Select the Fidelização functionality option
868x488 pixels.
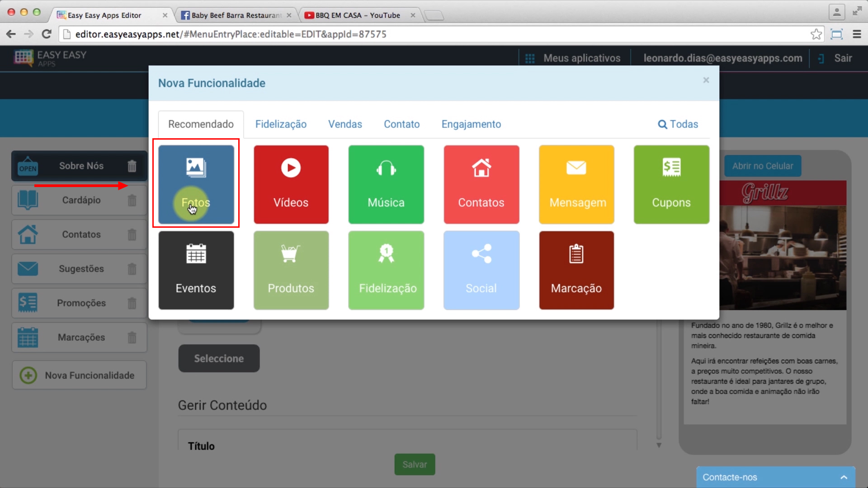coord(387,269)
